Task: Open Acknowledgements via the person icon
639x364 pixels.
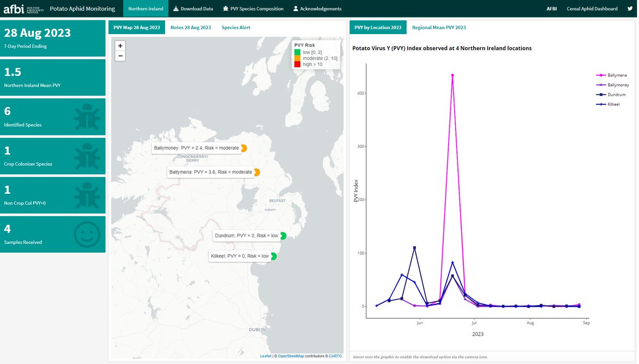Action: [x=296, y=9]
